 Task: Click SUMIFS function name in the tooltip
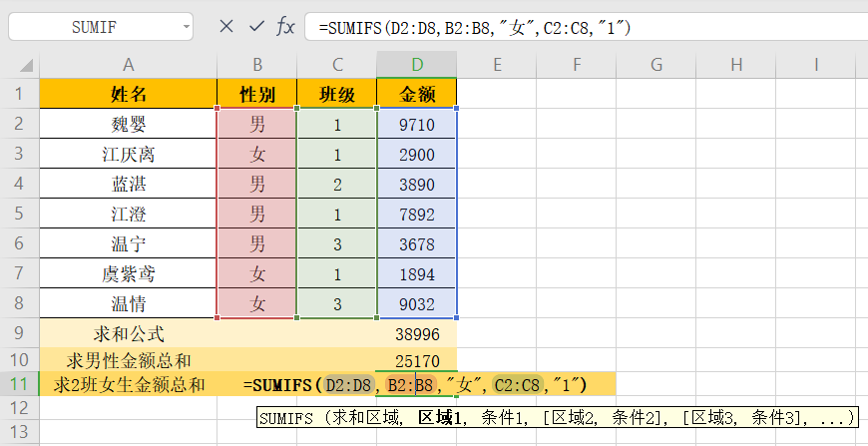pyautogui.click(x=286, y=418)
